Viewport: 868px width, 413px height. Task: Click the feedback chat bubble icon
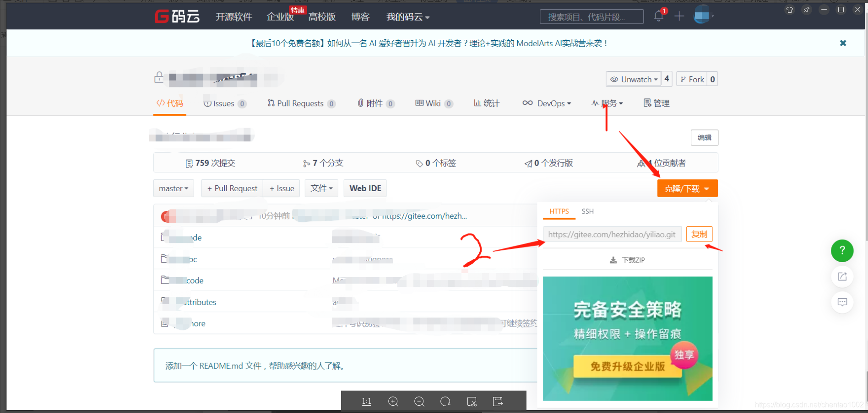tap(842, 302)
